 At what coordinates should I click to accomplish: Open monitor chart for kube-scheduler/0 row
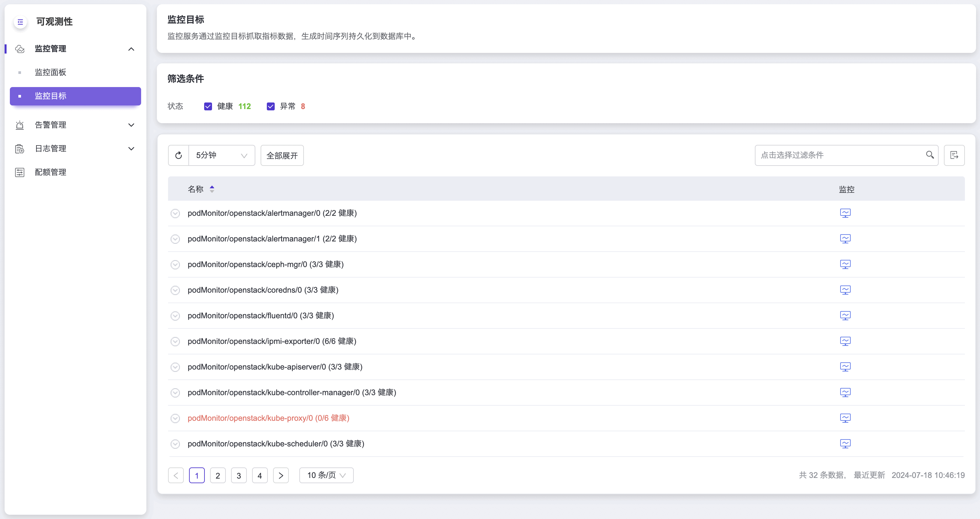click(845, 444)
